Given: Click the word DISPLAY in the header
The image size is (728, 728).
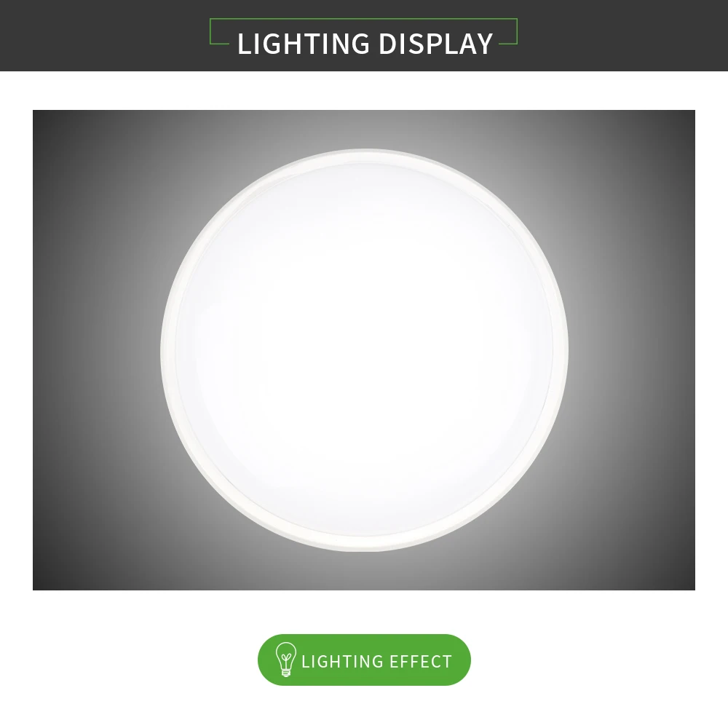Looking at the screenshot, I should [x=435, y=44].
